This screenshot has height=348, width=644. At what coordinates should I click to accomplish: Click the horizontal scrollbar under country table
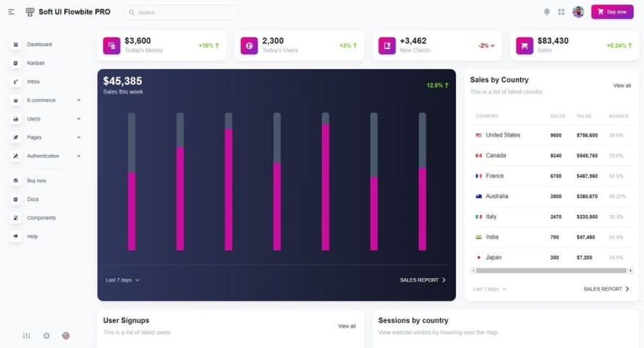click(x=552, y=271)
